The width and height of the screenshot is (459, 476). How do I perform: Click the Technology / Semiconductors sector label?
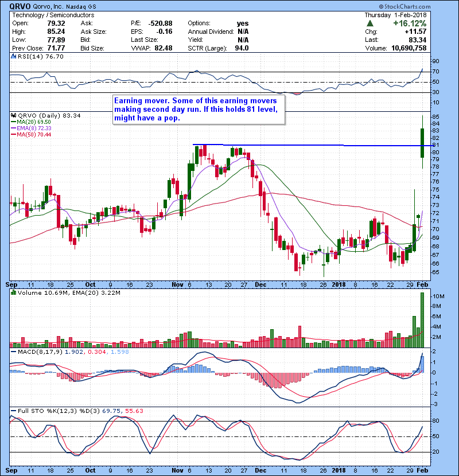(53, 15)
